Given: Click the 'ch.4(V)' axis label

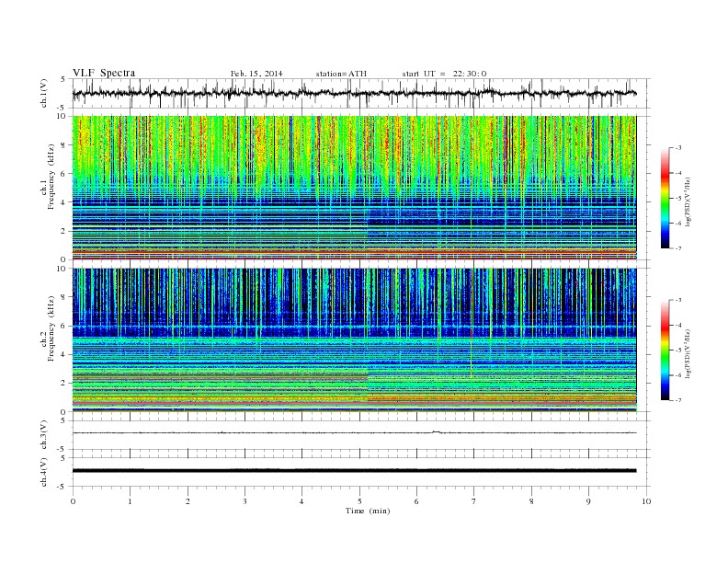Looking at the screenshot, I should 44,472.
